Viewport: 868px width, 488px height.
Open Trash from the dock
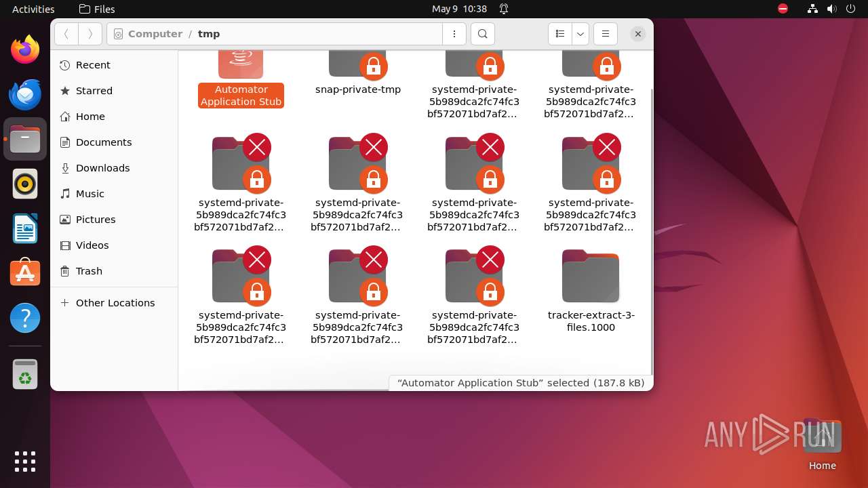[25, 374]
